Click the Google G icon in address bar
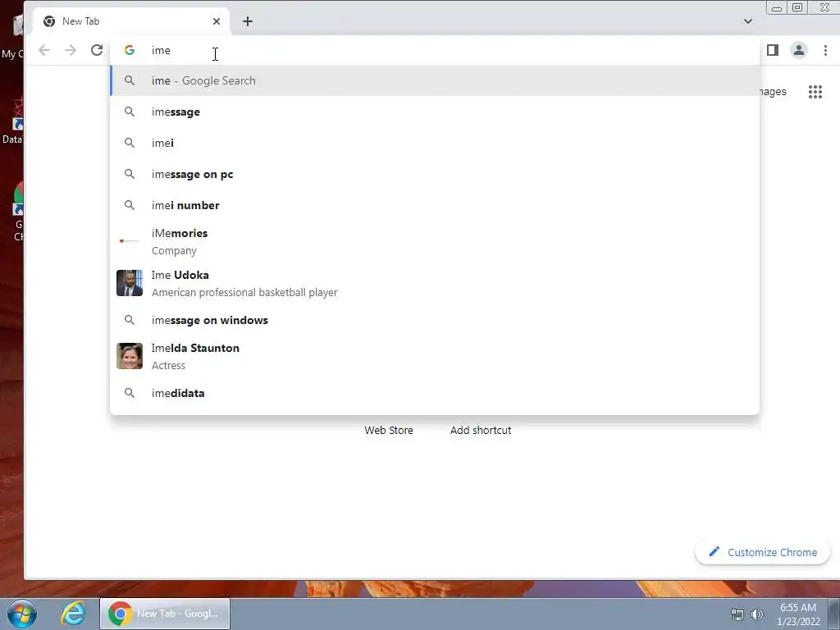840x630 pixels. pos(129,50)
